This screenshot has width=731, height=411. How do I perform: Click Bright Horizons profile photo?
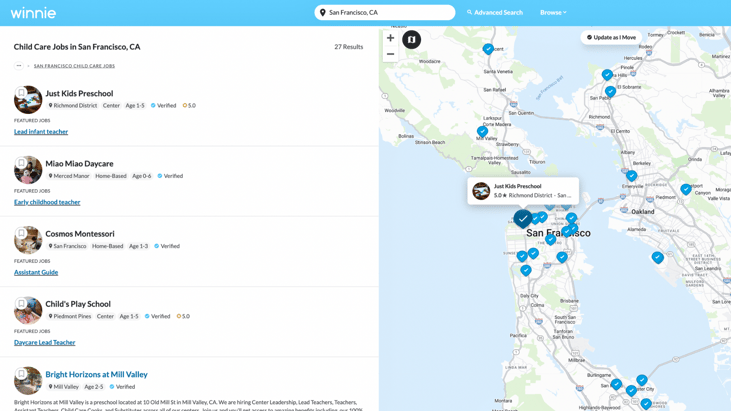click(28, 381)
